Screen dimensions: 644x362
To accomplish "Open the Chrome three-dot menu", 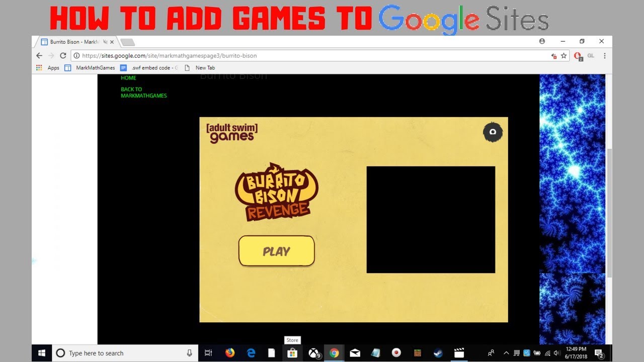I will pyautogui.click(x=605, y=56).
